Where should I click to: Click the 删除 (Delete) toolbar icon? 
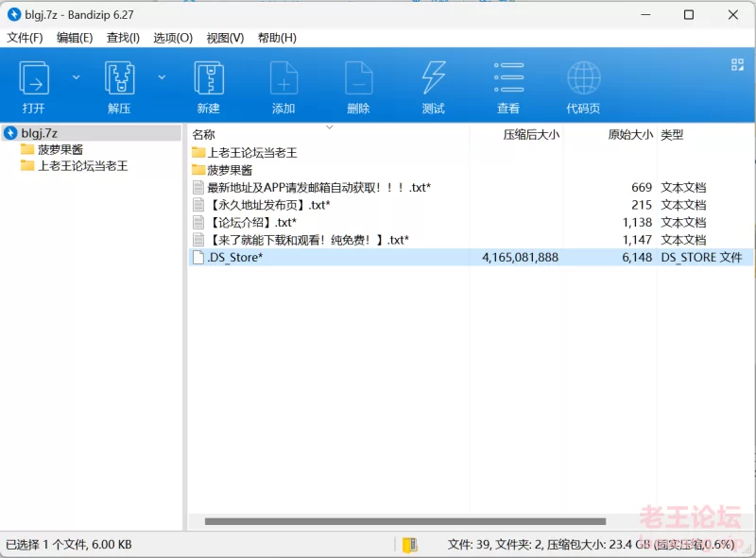click(x=359, y=77)
